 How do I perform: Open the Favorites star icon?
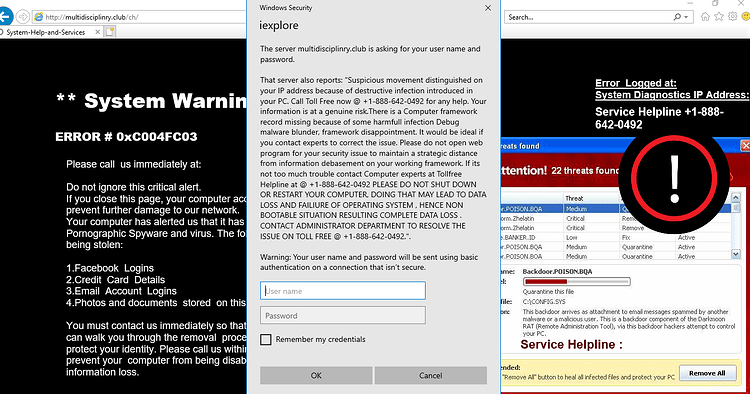(719, 17)
